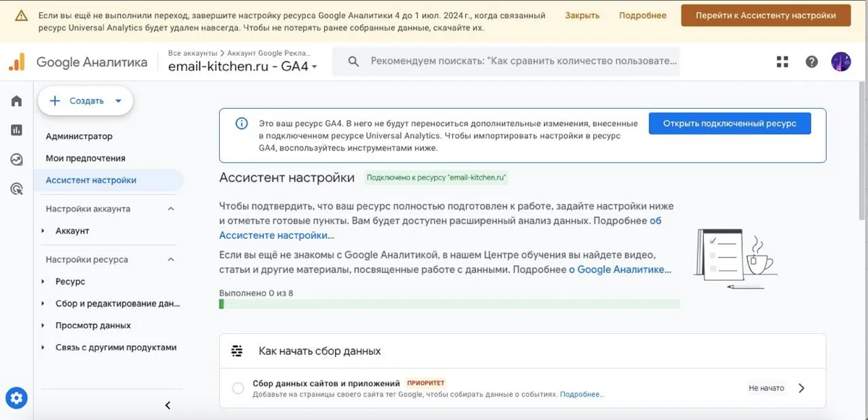This screenshot has width=868, height=420.
Task: Open the help question mark icon
Action: pos(812,62)
